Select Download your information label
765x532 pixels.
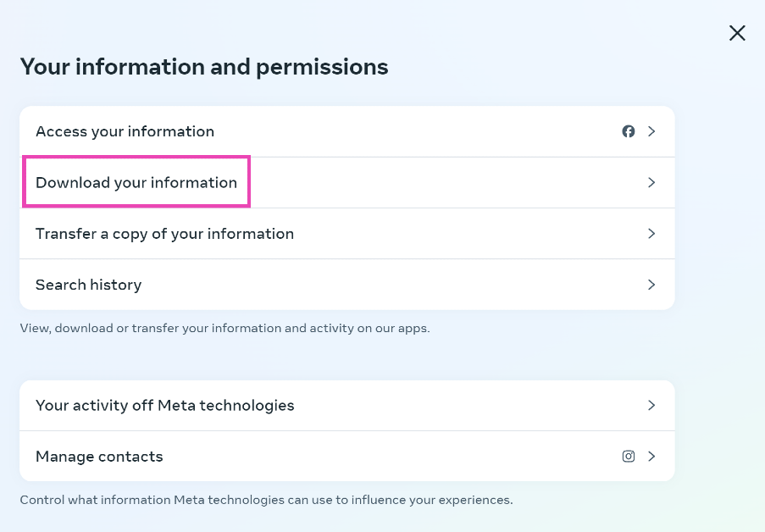136,182
